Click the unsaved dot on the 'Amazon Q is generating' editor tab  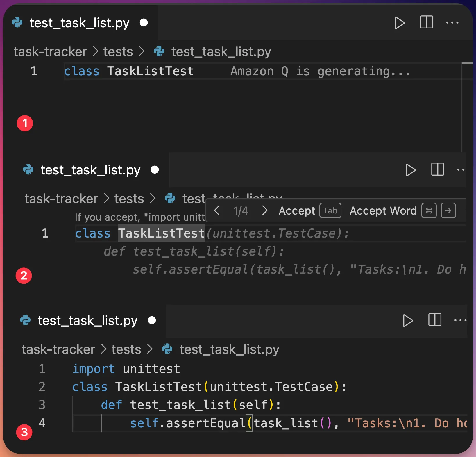click(144, 22)
